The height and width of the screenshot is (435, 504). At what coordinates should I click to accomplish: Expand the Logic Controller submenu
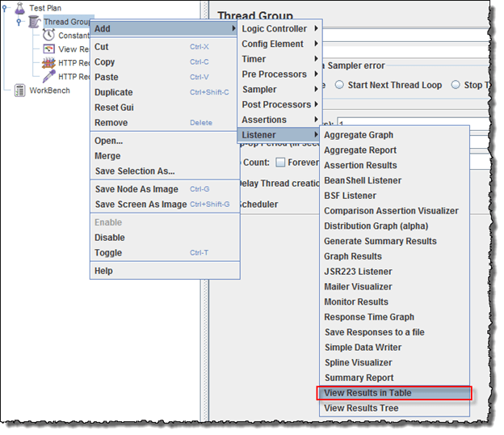279,29
